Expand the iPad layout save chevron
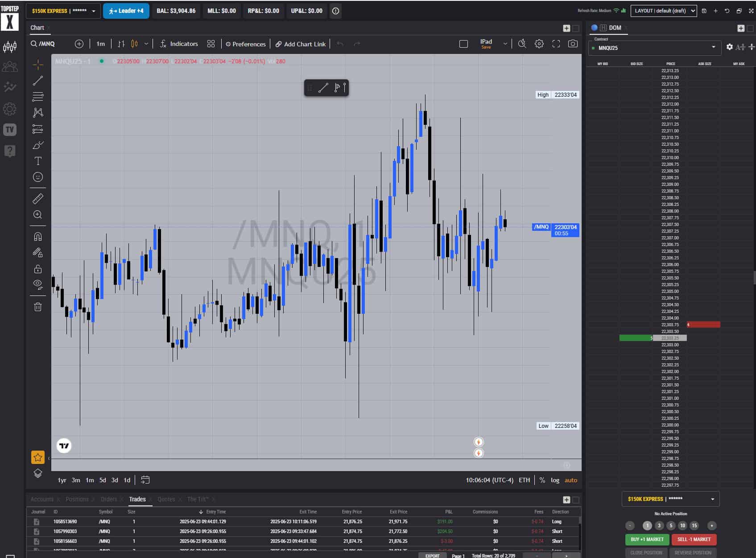 point(505,44)
